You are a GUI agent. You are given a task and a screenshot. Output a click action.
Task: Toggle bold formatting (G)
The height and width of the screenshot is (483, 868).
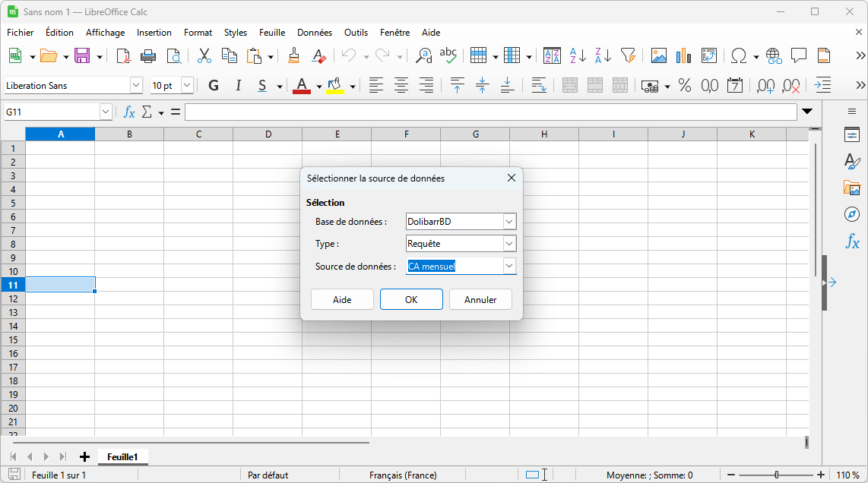214,86
